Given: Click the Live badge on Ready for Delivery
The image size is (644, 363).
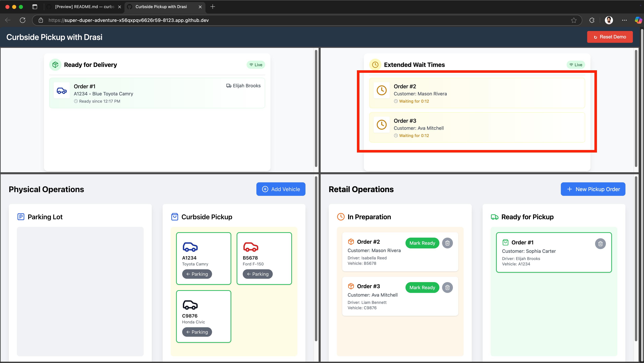Looking at the screenshot, I should pos(256,64).
